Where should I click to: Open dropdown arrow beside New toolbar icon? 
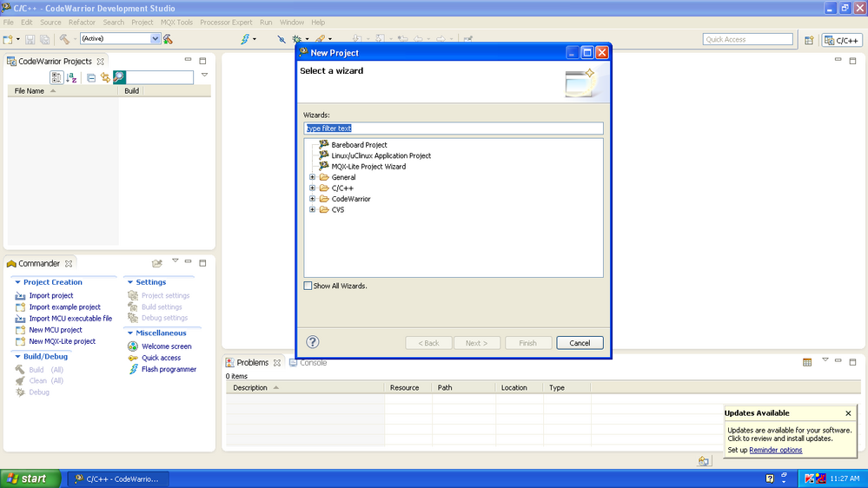17,39
